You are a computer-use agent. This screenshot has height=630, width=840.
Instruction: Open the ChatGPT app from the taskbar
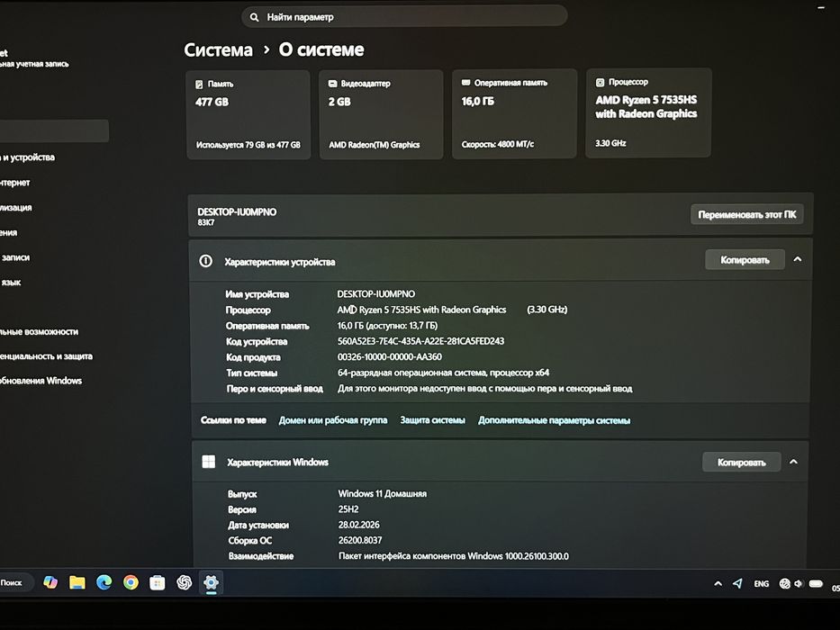click(185, 582)
